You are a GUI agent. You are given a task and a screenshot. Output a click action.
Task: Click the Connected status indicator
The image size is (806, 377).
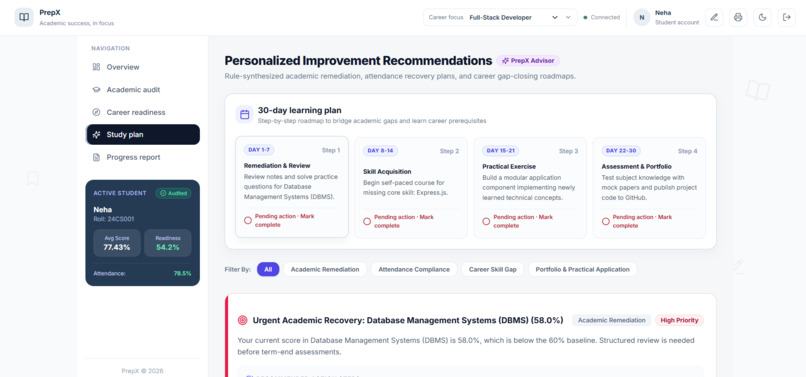[x=601, y=17]
